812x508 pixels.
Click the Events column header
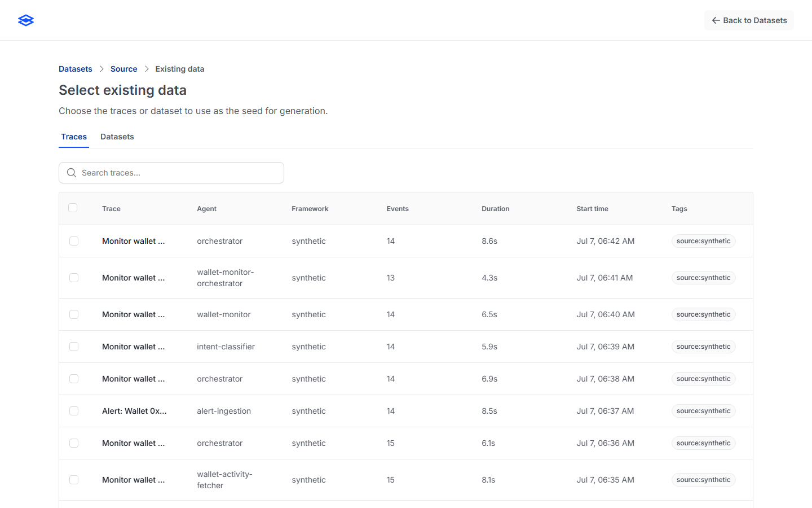point(398,209)
